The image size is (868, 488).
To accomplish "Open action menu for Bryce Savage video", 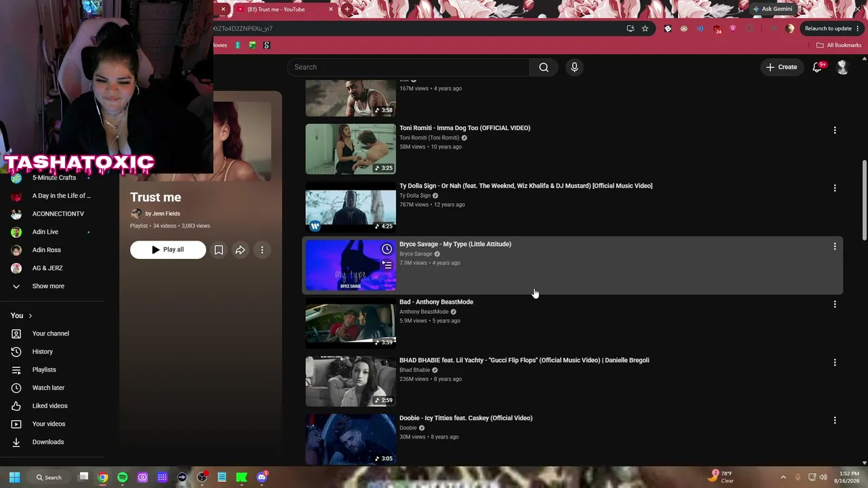I will (x=835, y=246).
